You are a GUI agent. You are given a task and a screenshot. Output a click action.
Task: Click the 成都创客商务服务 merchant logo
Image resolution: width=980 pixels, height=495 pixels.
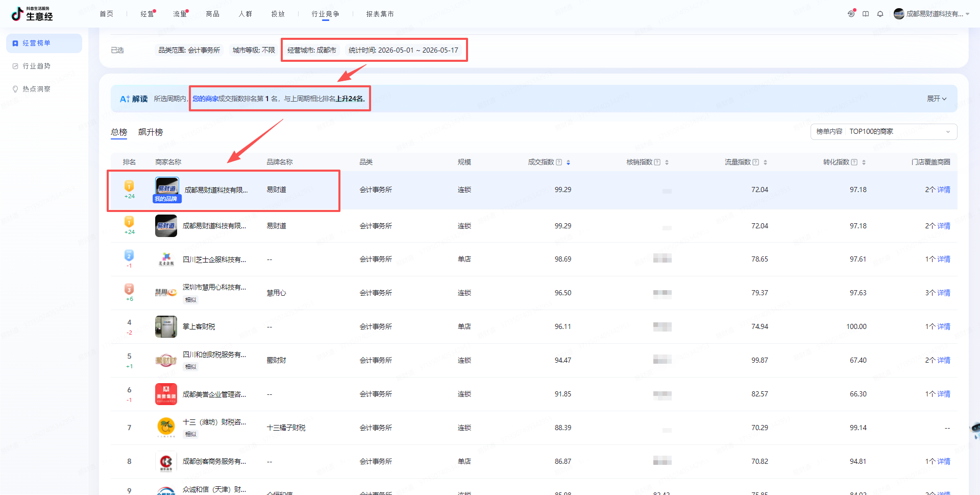tap(166, 462)
